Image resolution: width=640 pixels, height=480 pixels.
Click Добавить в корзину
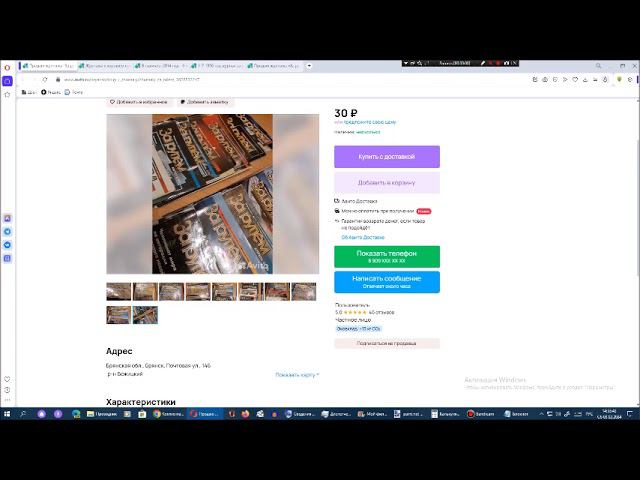pyautogui.click(x=387, y=183)
